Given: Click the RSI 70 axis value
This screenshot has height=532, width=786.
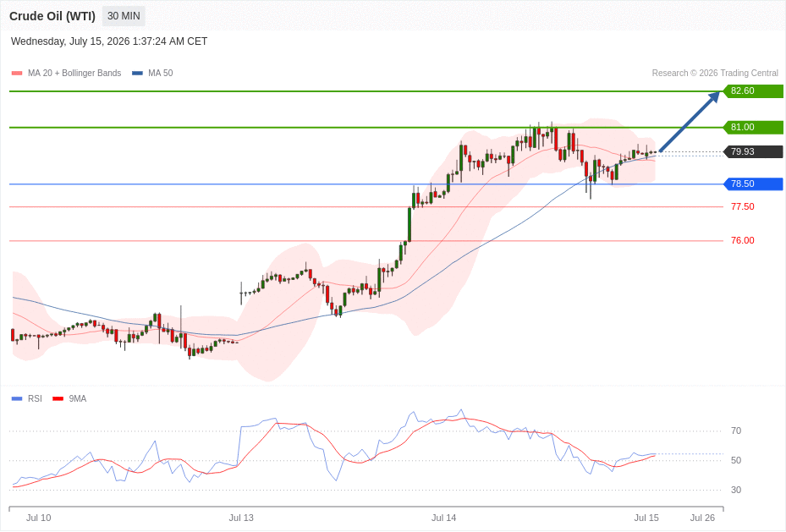Looking at the screenshot, I should pos(736,431).
